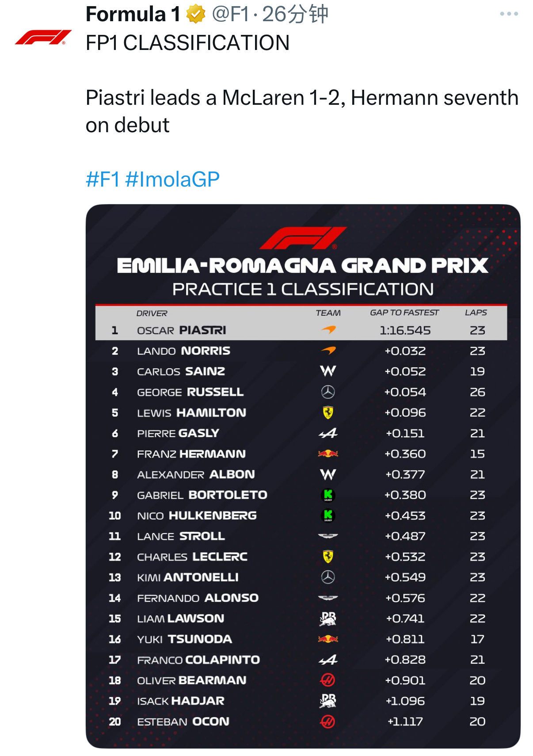Open the Formula 1 profile avatar

(43, 37)
